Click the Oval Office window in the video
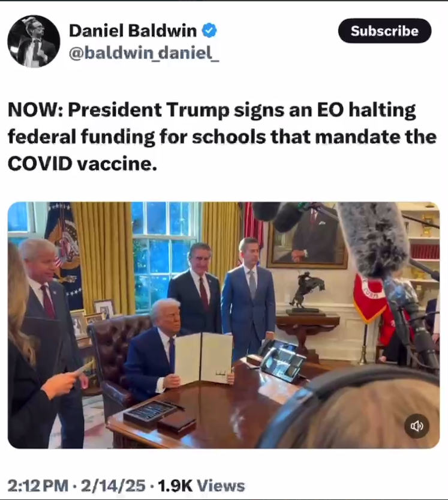Screen dimensions: 448x500 pos(166,256)
